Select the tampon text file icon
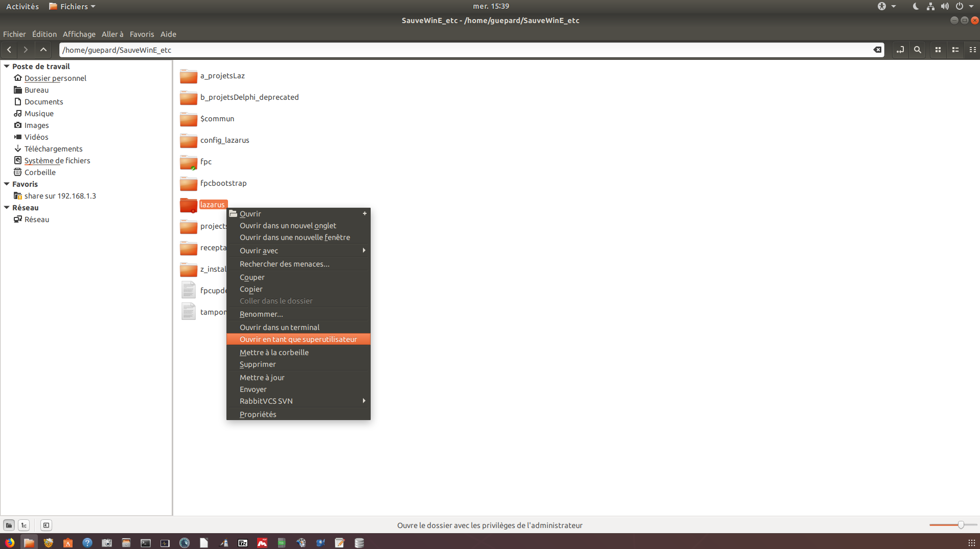Screen dimensions: 980x549 [x=188, y=312]
